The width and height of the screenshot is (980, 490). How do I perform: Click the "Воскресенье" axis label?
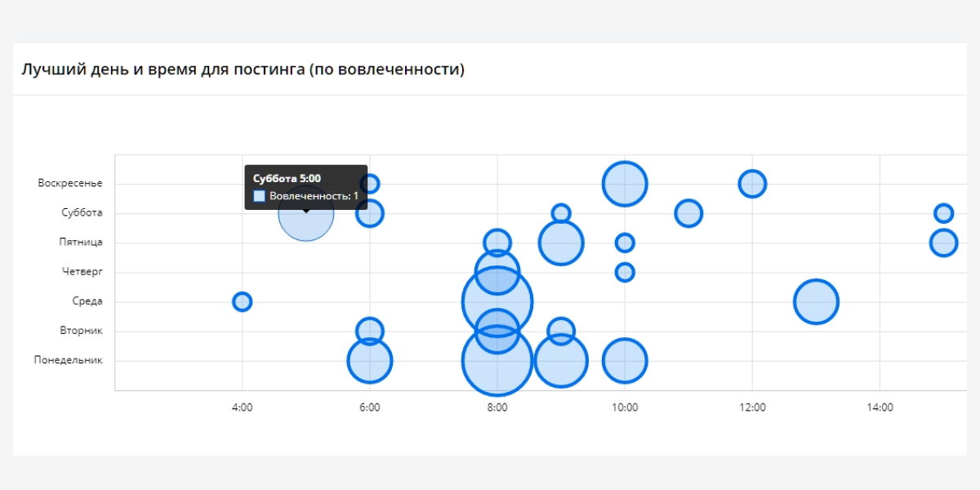click(70, 183)
